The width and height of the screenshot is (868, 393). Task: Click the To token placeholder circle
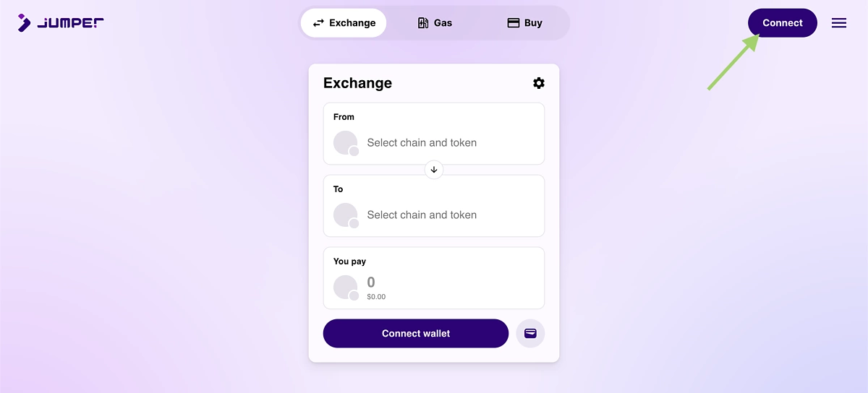click(x=346, y=215)
